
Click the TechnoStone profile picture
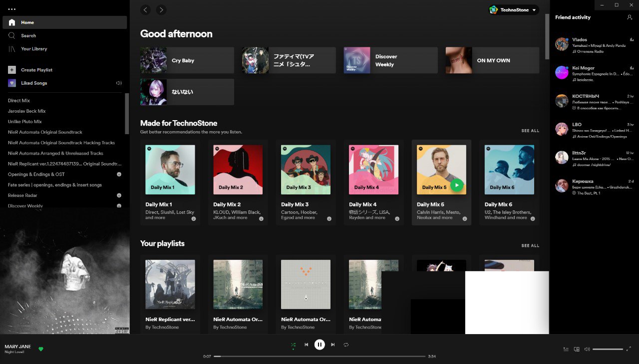(494, 10)
